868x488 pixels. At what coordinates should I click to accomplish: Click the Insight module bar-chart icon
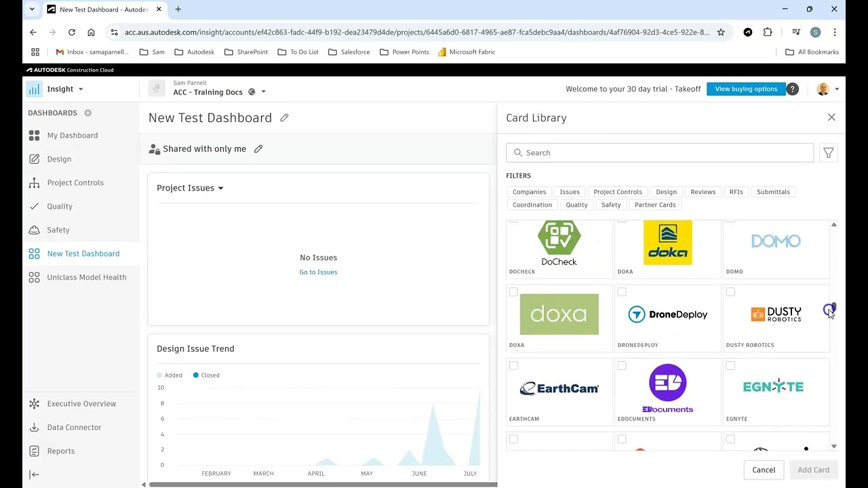tap(34, 89)
